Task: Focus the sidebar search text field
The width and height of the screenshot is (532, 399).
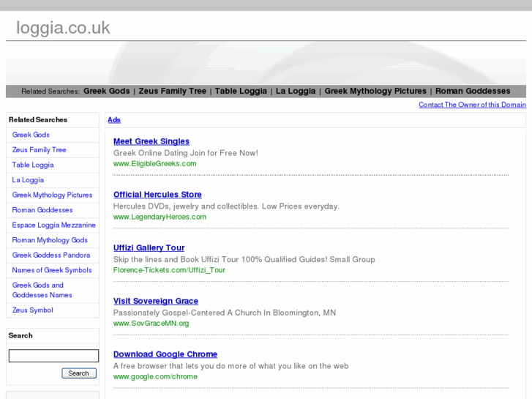Action: point(53,356)
